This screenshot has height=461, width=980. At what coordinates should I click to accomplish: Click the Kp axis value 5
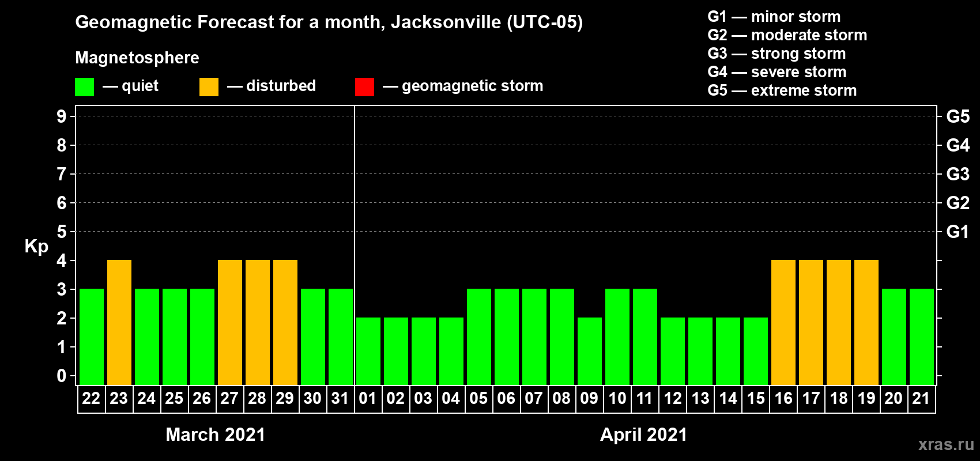[62, 232]
